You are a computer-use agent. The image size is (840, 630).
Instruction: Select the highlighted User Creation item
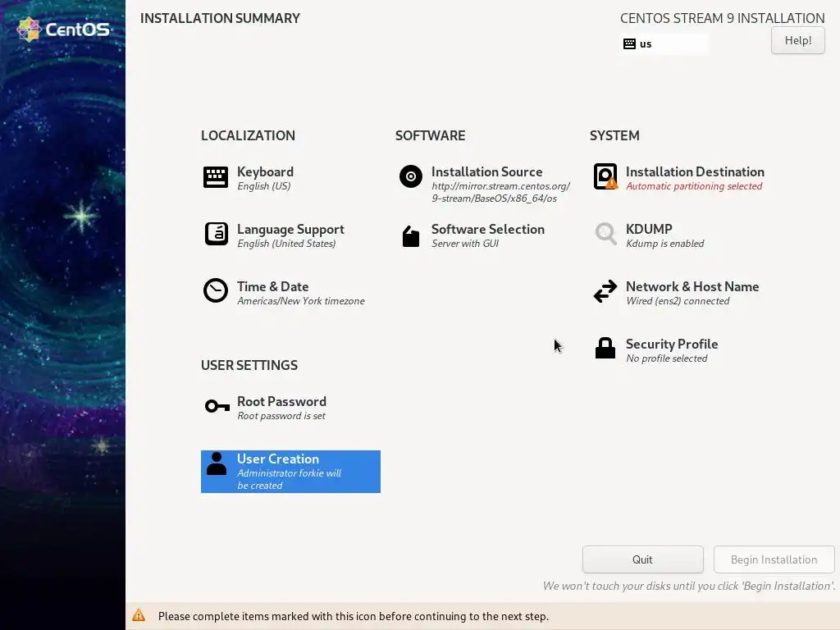(x=290, y=472)
